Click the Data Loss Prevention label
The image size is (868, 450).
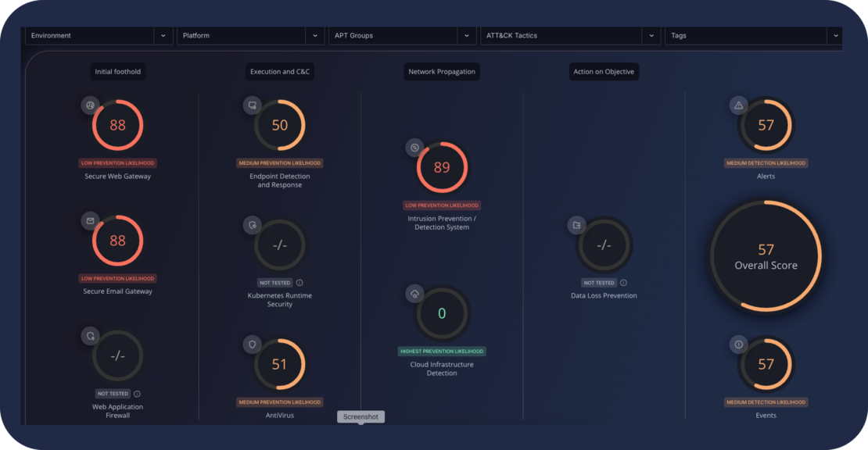[604, 296]
